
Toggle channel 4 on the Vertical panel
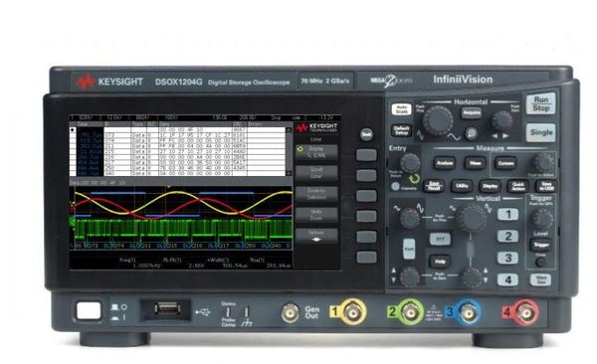[x=507, y=279]
